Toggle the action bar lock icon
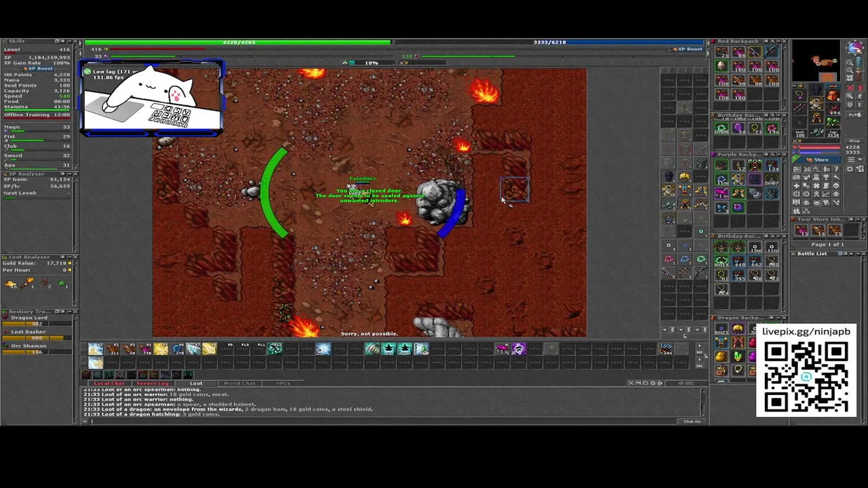Viewport: 868px width, 488px height. pyautogui.click(x=706, y=355)
